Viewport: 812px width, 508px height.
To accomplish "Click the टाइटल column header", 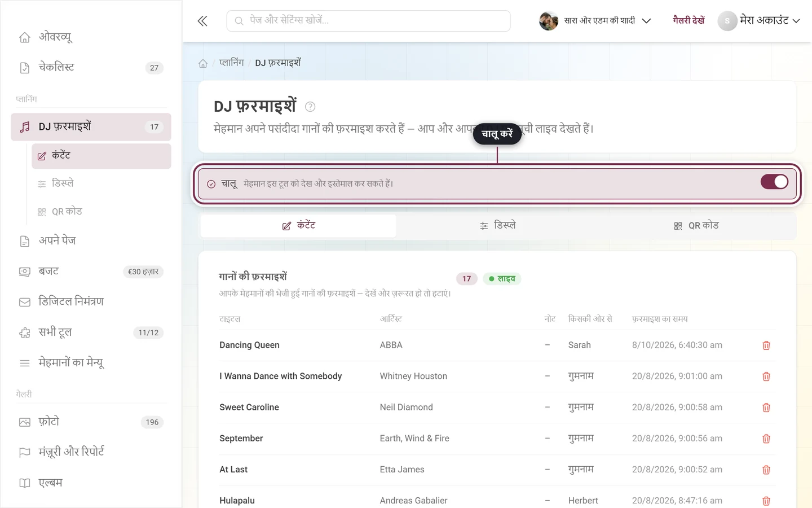I will 230,319.
